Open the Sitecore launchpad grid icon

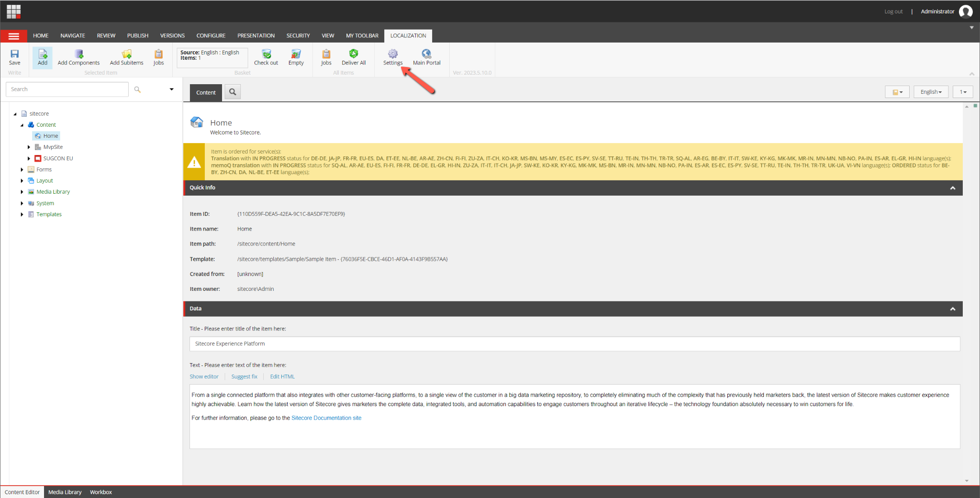pos(13,11)
